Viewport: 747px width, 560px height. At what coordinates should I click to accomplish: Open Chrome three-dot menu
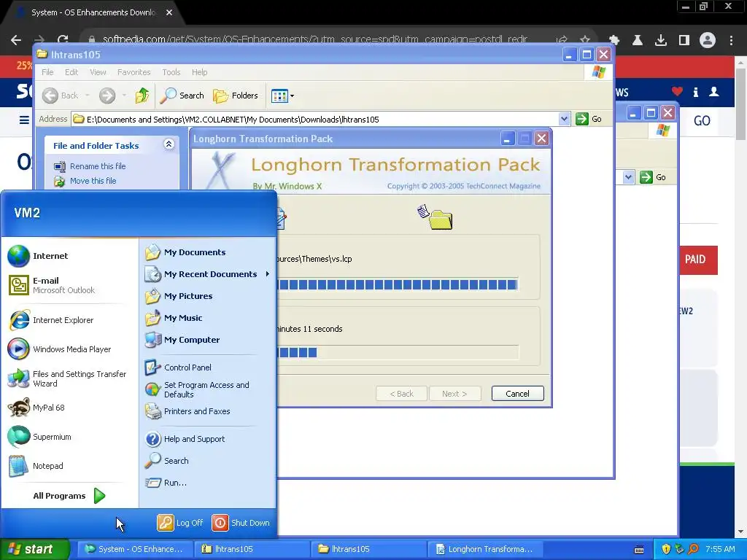pyautogui.click(x=731, y=40)
